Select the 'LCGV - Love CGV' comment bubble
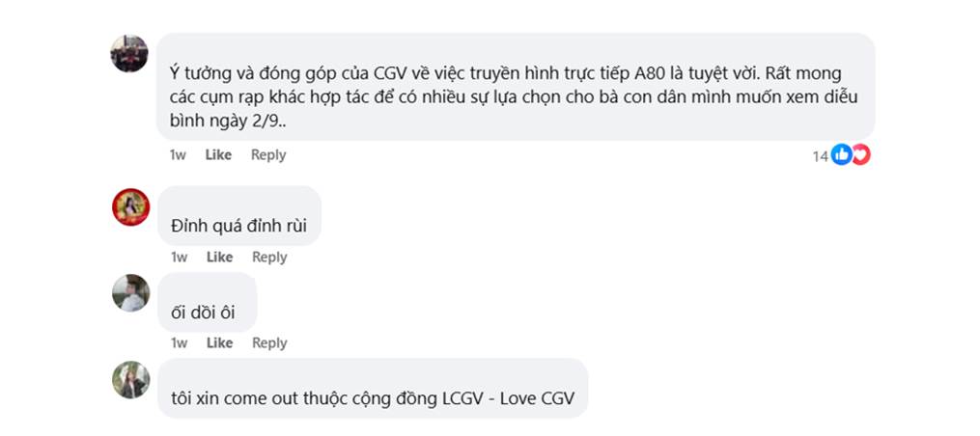 pyautogui.click(x=373, y=388)
